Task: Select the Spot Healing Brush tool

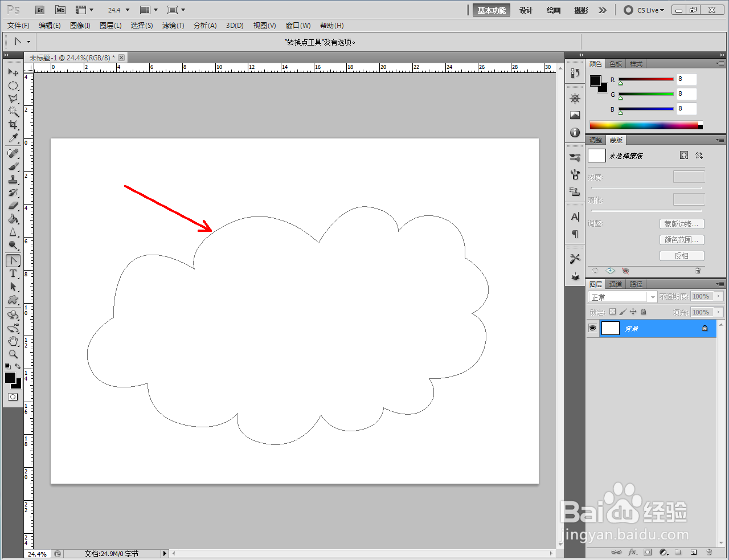Action: click(13, 154)
